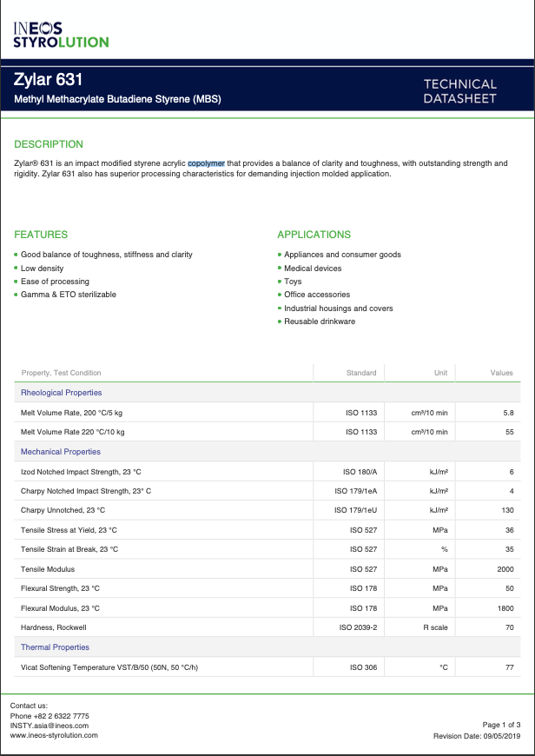Click the "Property, Test Condition" column header
The height and width of the screenshot is (756, 535).
pos(61,373)
